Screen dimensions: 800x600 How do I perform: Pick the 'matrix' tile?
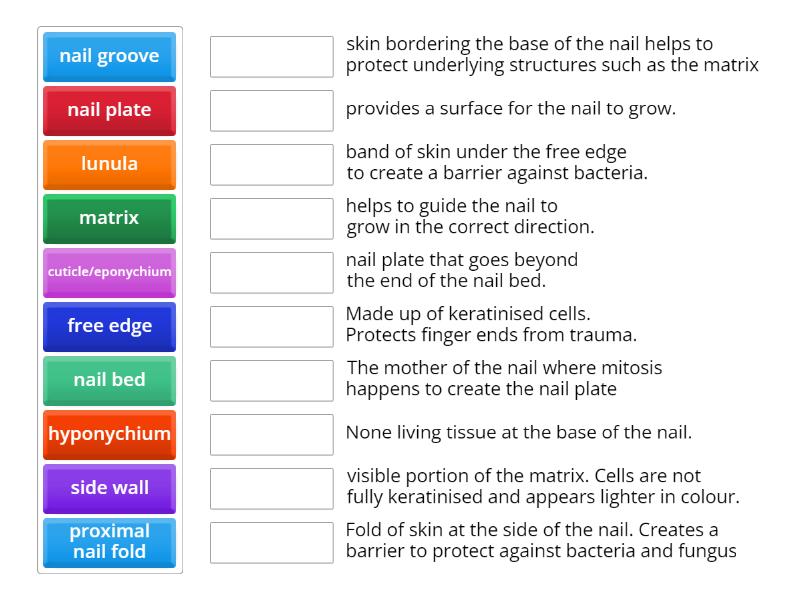click(x=108, y=219)
